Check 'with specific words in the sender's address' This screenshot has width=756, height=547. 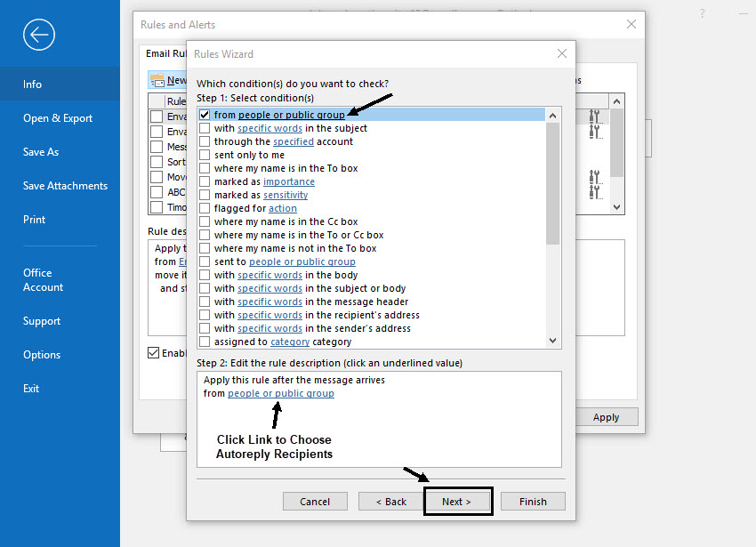click(205, 328)
